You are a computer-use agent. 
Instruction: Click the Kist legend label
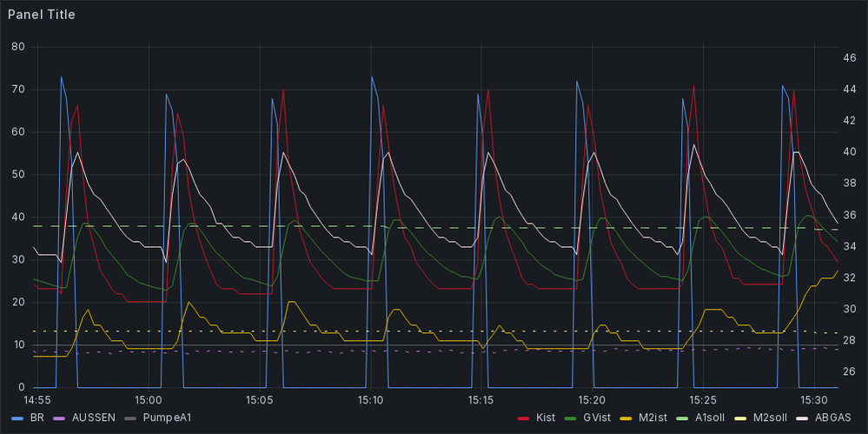point(546,417)
